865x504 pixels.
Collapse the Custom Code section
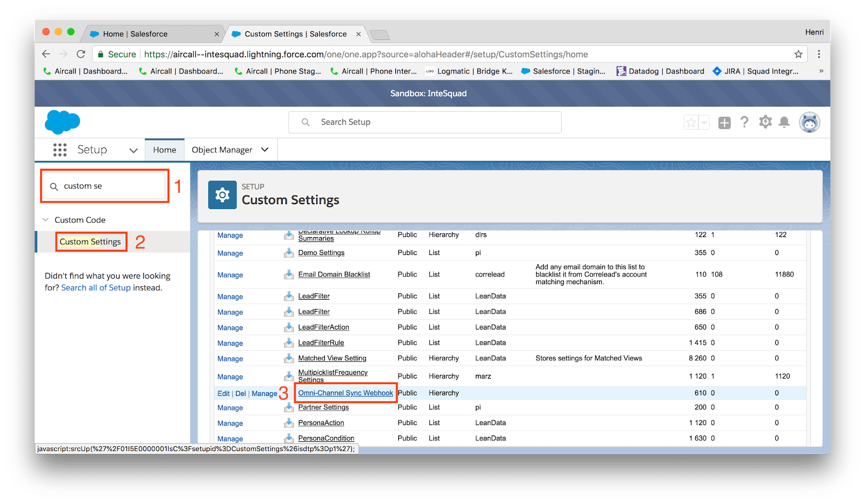pos(46,220)
